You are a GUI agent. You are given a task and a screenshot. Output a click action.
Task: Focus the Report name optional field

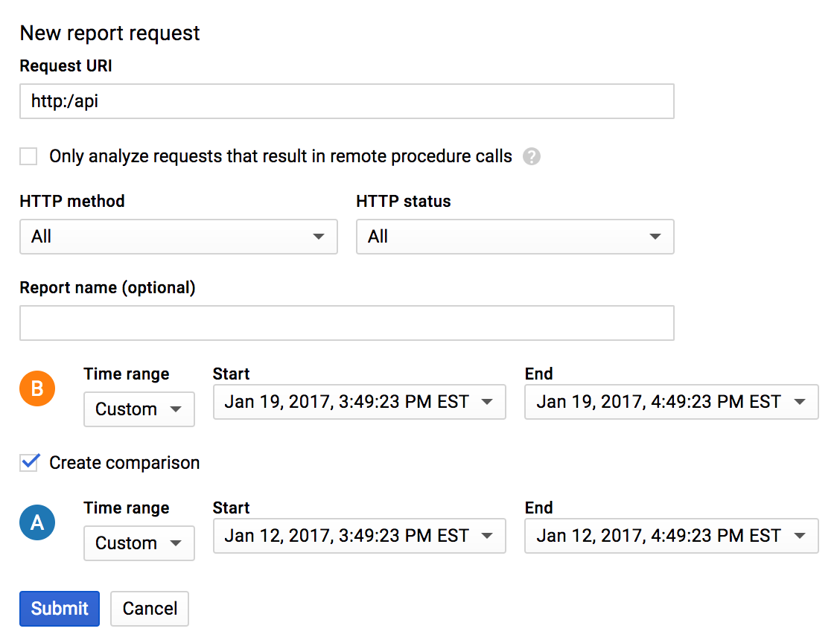pyautogui.click(x=346, y=323)
